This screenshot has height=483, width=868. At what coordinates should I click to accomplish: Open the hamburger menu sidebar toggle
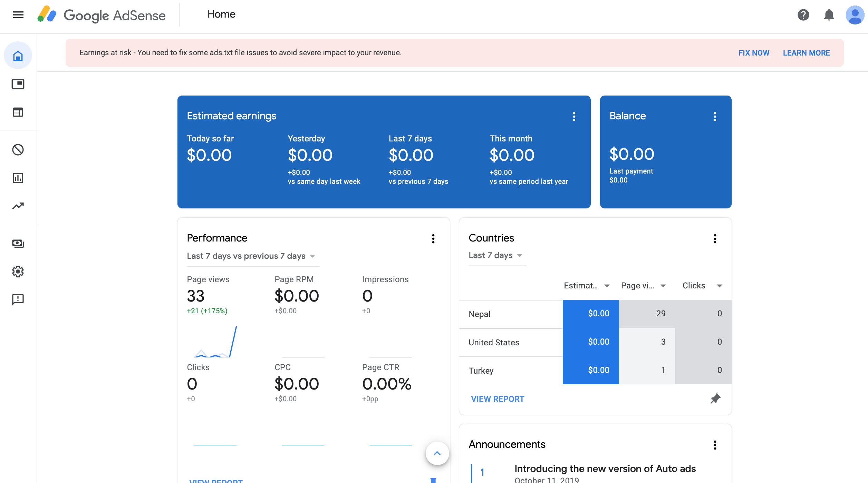[x=18, y=15]
